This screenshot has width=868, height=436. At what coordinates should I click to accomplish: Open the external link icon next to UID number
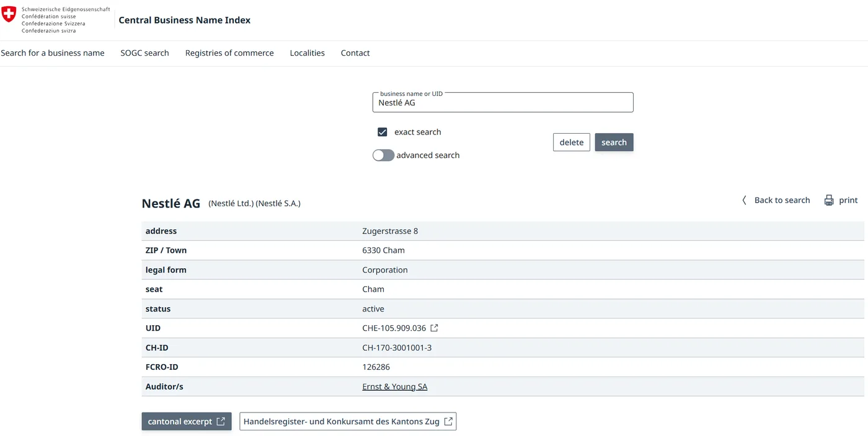click(435, 328)
